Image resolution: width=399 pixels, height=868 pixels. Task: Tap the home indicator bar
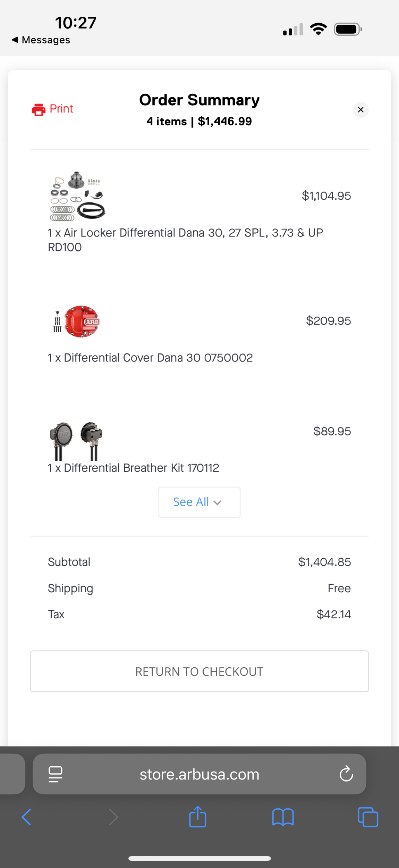pyautogui.click(x=199, y=858)
